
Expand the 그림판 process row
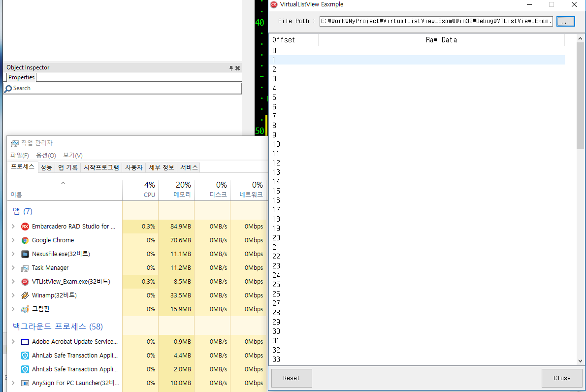click(x=13, y=309)
